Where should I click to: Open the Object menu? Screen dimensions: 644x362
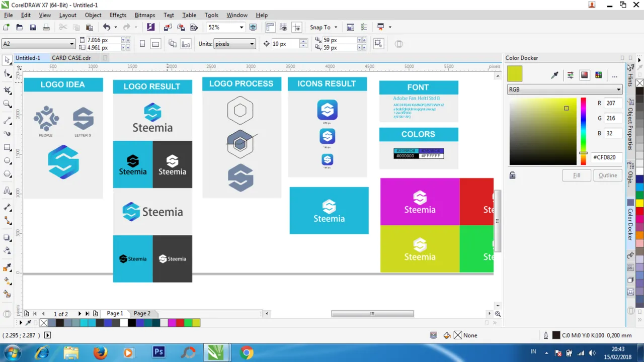pos(93,15)
